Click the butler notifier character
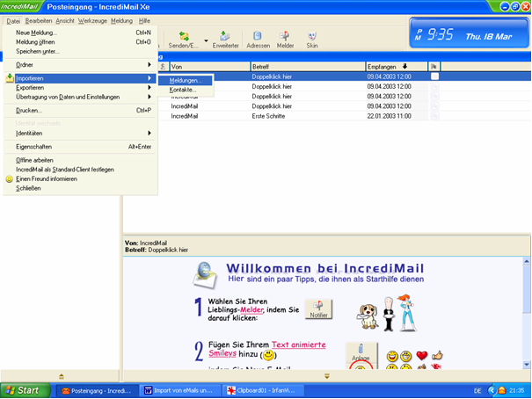The width and height of the screenshot is (532, 399). click(x=389, y=314)
